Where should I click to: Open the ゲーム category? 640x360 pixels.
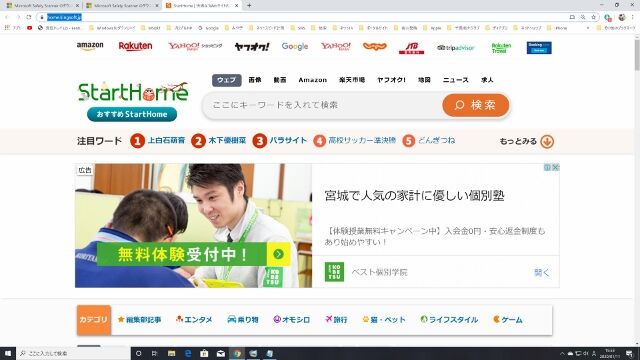(x=508, y=320)
